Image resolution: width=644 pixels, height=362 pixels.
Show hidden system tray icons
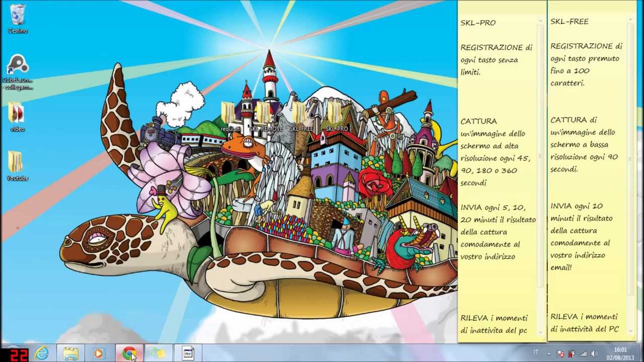(549, 353)
